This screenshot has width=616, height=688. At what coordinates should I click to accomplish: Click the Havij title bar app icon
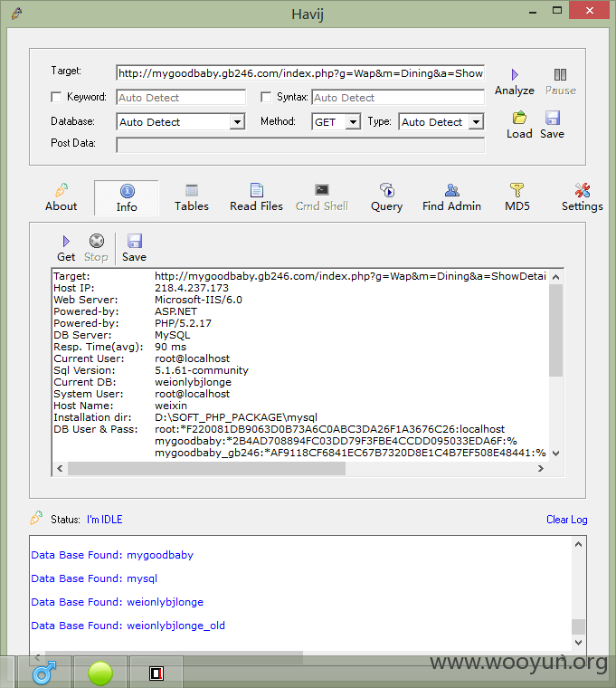click(x=16, y=14)
